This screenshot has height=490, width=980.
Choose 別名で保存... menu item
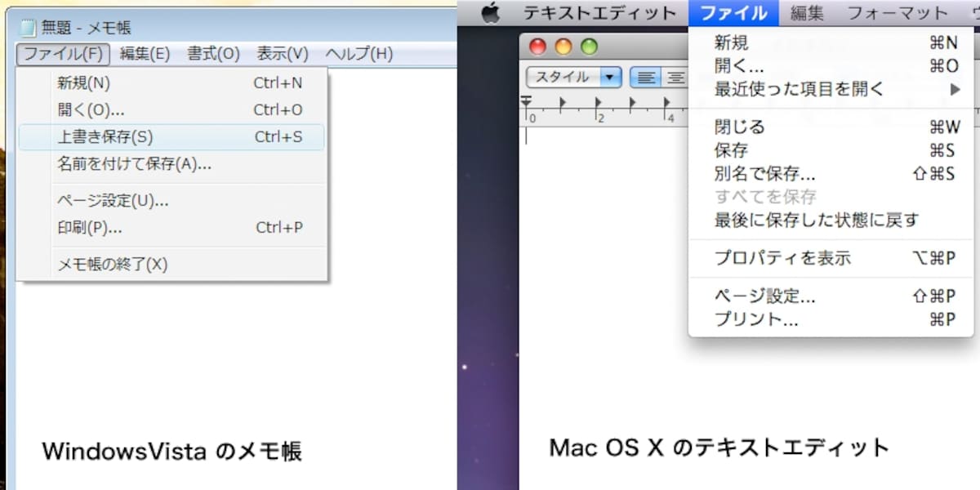[831, 173]
